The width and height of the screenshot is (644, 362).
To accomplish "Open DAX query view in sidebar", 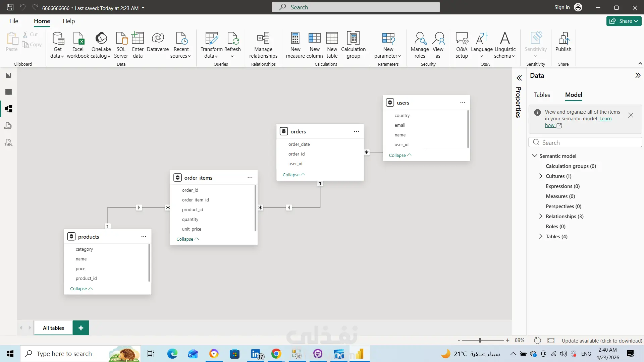I will 8,126.
